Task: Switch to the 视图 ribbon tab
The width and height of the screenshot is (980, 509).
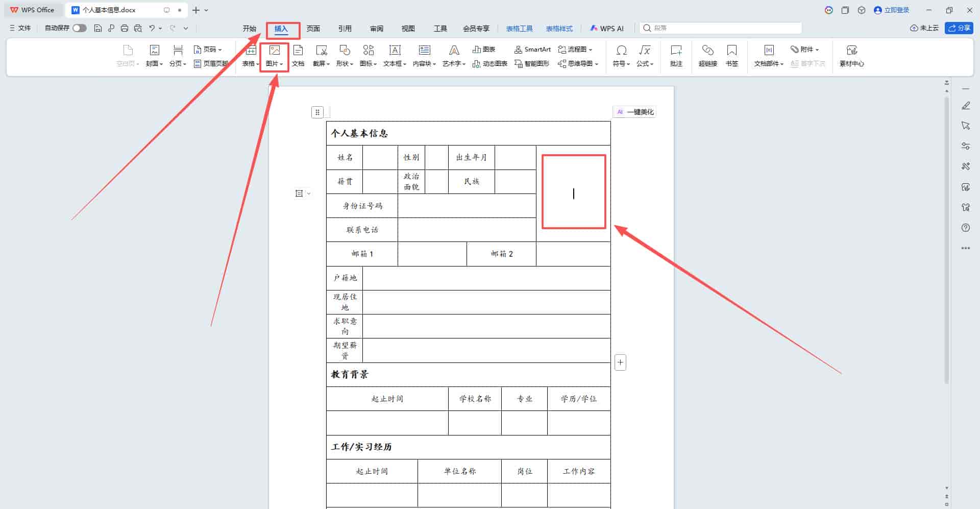Action: point(408,29)
